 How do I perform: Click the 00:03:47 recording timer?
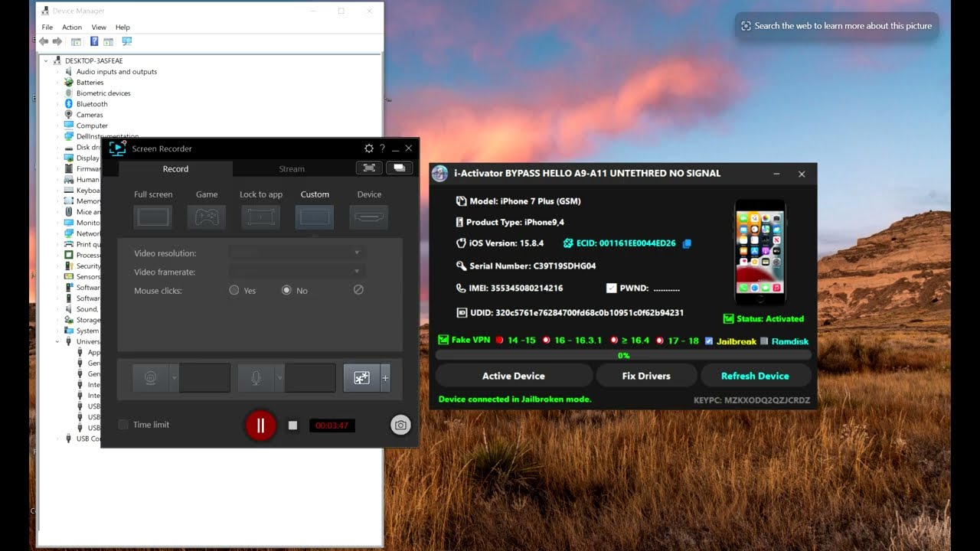coord(332,425)
